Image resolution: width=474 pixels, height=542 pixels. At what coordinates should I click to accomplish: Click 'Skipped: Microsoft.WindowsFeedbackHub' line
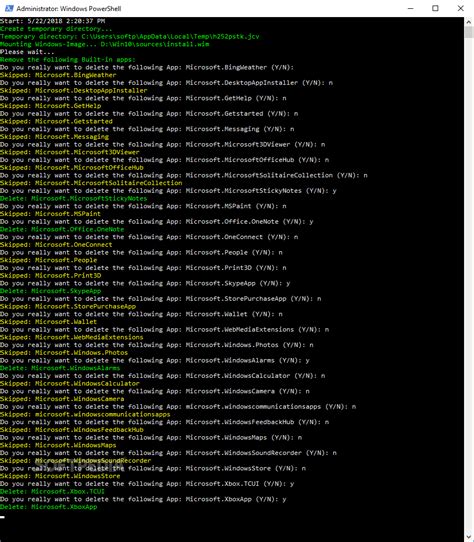coord(72,430)
